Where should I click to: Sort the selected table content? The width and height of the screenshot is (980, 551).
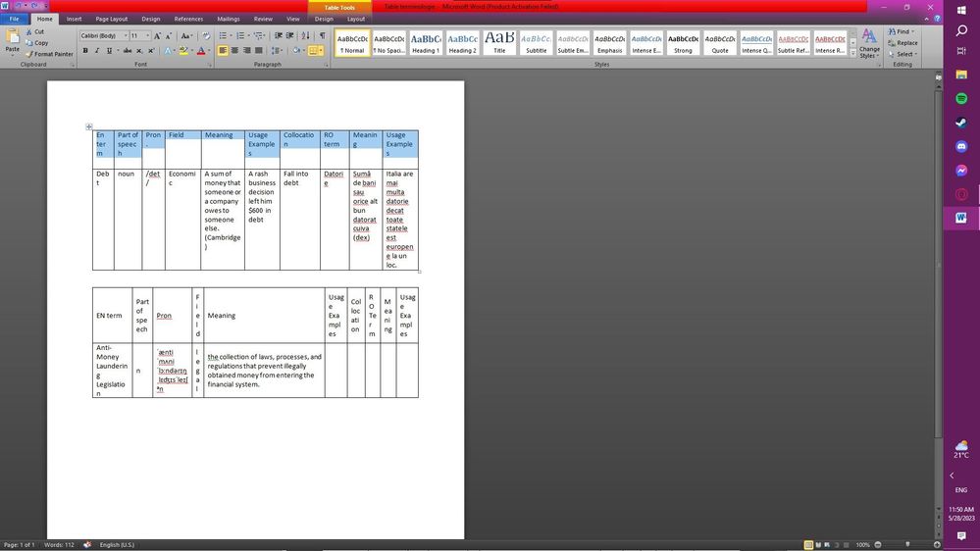[x=306, y=35]
